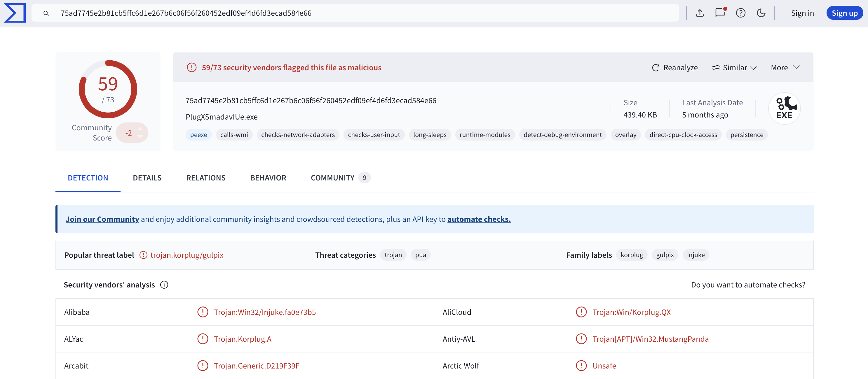Click the upload file icon
This screenshot has height=379, width=868.
click(x=700, y=13)
